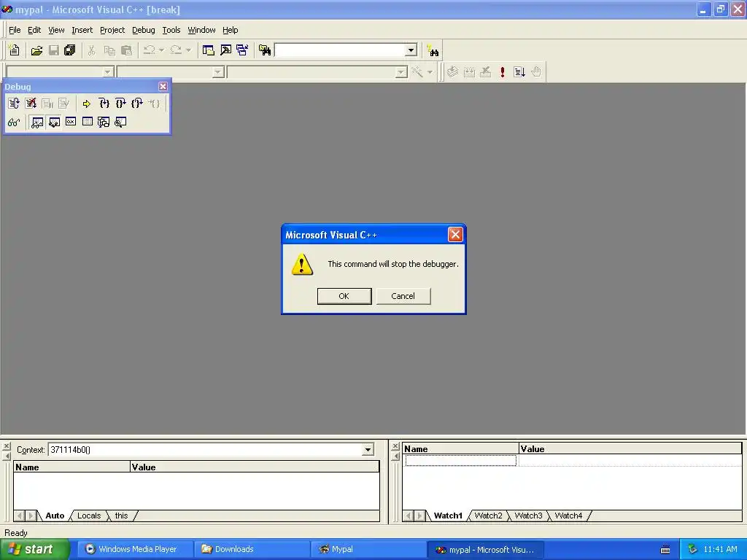747x560 pixels.
Task: Show the Workspace window via its toolbar icon
Action: coord(208,50)
